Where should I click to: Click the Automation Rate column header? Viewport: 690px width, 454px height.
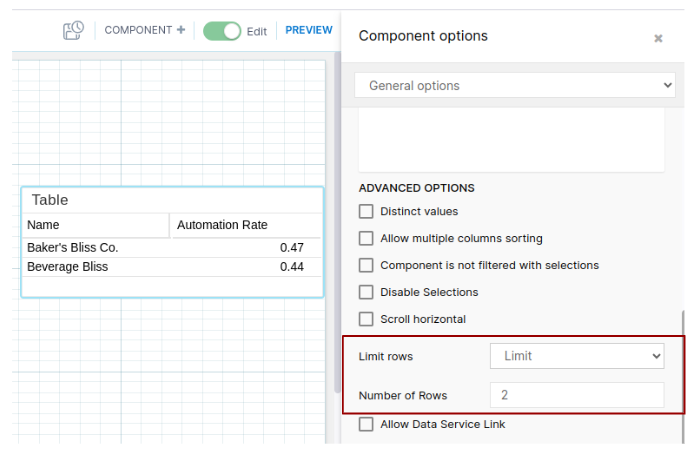(x=245, y=225)
